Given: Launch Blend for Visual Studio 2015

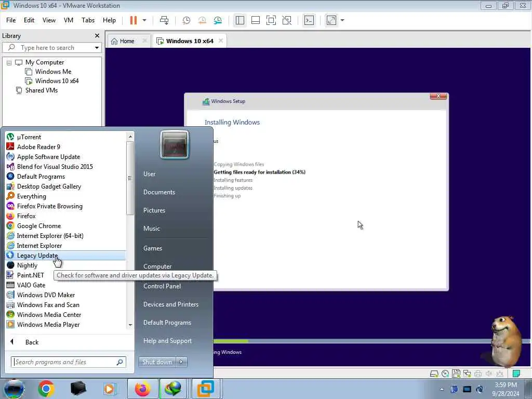Looking at the screenshot, I should point(65,167).
